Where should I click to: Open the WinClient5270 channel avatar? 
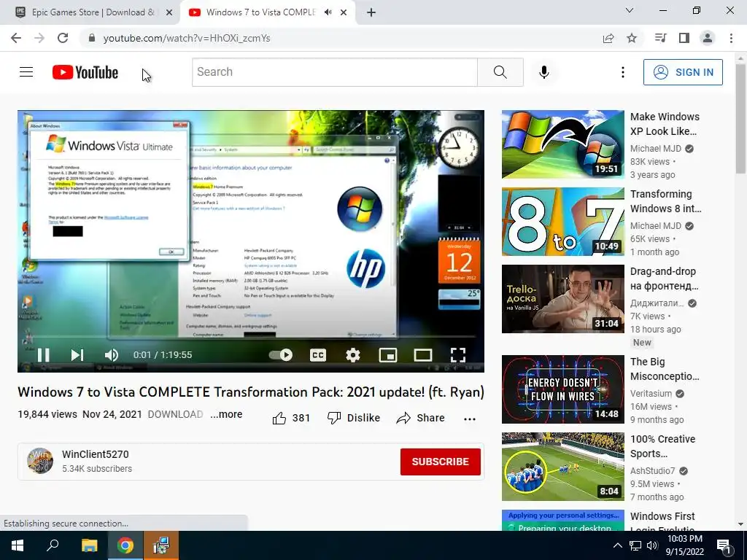(40, 461)
